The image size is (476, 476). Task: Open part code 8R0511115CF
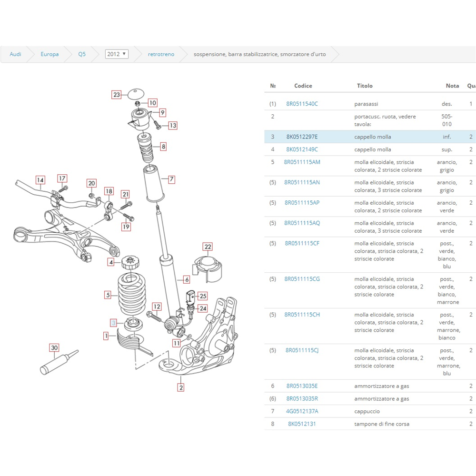pos(302,243)
